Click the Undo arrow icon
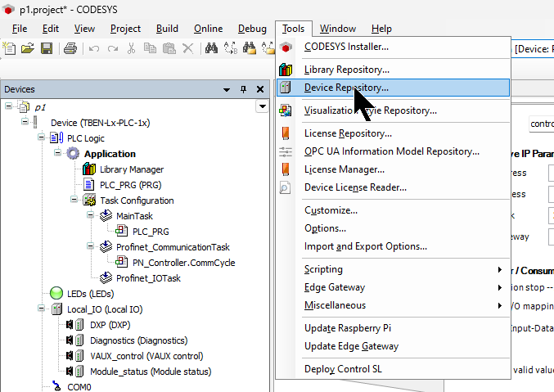554x392 pixels. [93, 48]
